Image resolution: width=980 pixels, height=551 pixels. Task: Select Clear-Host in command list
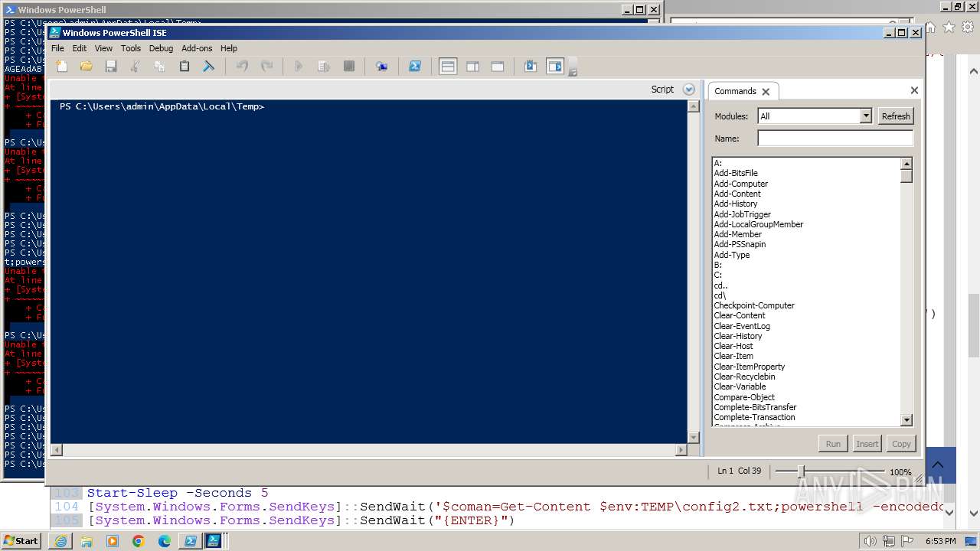(733, 346)
